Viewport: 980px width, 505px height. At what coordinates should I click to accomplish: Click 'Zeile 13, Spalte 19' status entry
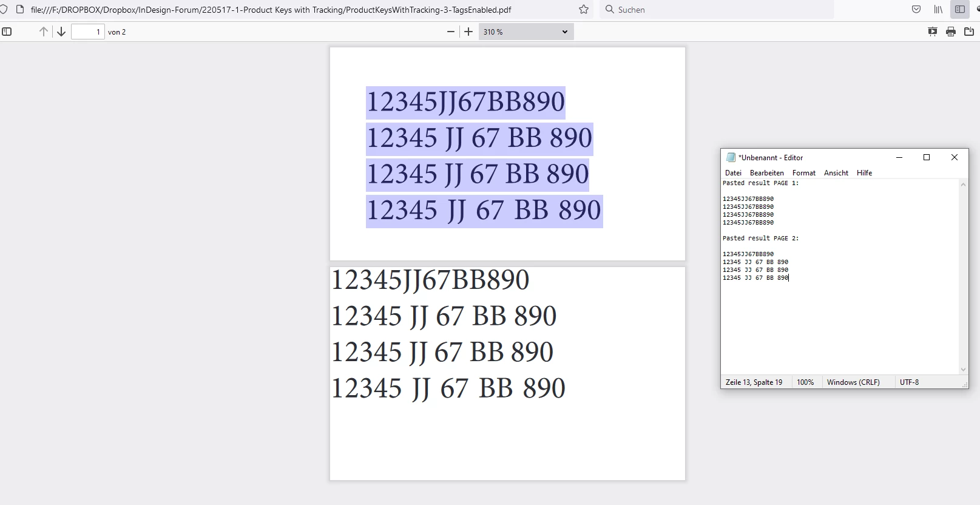click(x=754, y=382)
